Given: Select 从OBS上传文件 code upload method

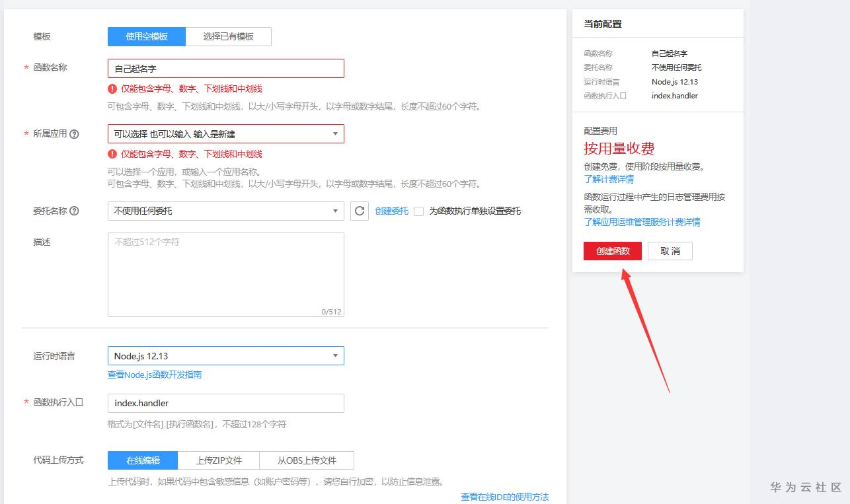Looking at the screenshot, I should point(307,460).
